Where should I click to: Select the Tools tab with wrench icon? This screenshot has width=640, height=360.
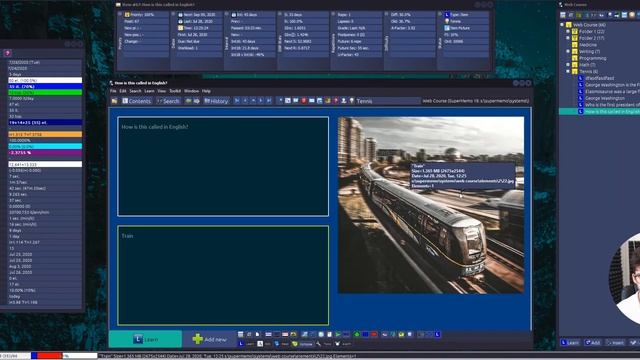click(324, 344)
